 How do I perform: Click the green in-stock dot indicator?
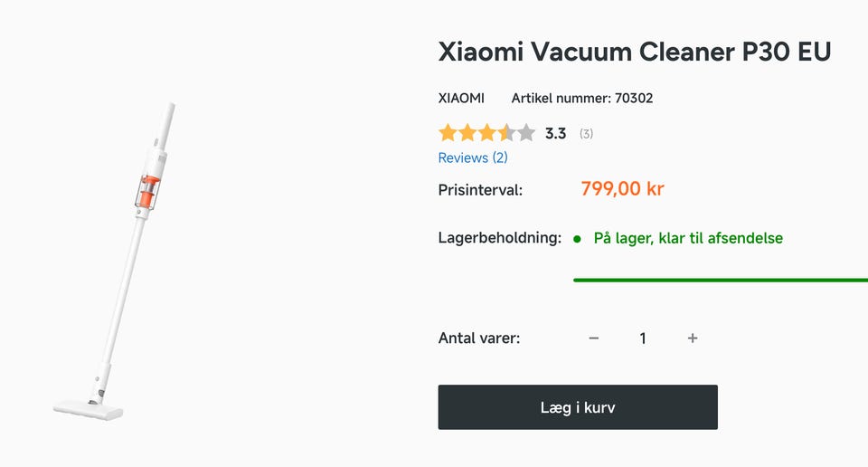point(577,239)
